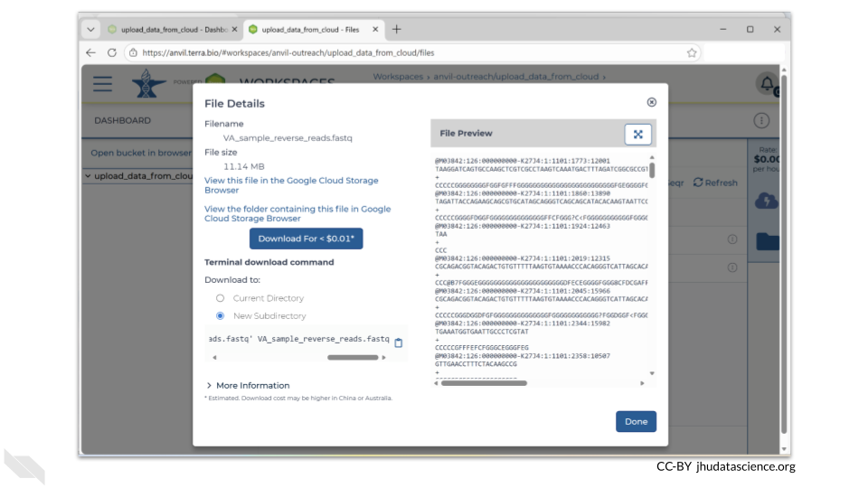The height and width of the screenshot is (488, 868).
Task: Reload the page
Action: (x=112, y=52)
